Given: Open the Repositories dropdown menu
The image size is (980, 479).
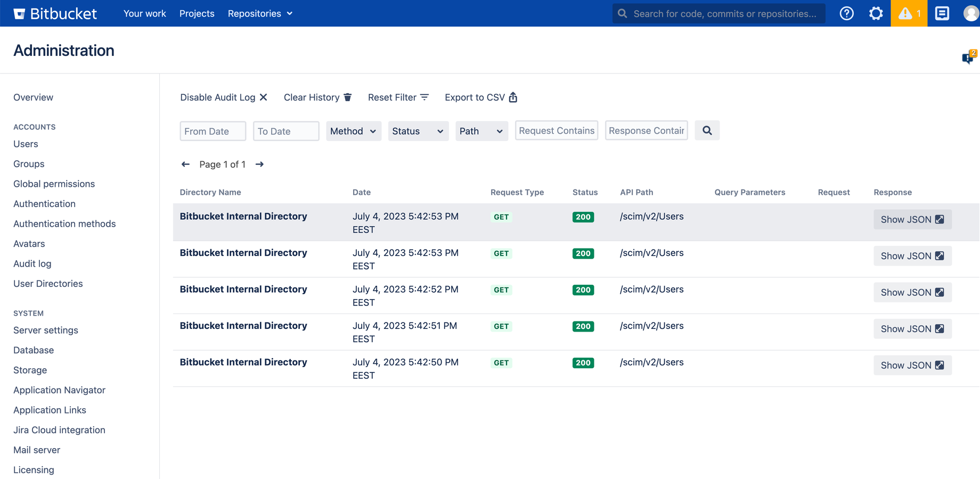Looking at the screenshot, I should (x=260, y=13).
